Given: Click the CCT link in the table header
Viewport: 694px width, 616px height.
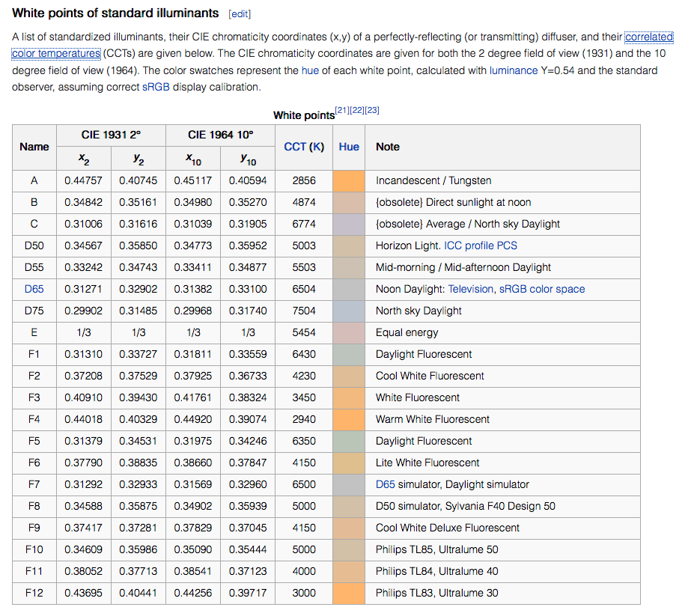Looking at the screenshot, I should [295, 147].
